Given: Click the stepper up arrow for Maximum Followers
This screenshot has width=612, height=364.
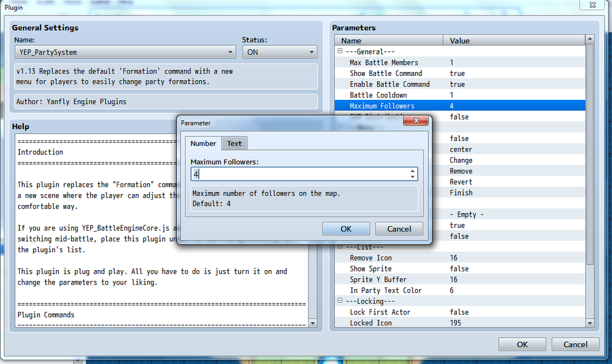Looking at the screenshot, I should coord(412,171).
